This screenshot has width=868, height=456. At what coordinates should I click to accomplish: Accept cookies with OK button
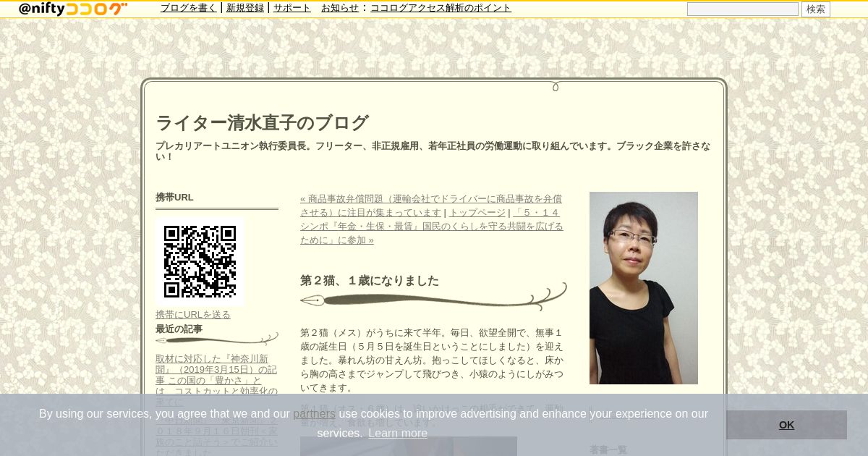(786, 425)
